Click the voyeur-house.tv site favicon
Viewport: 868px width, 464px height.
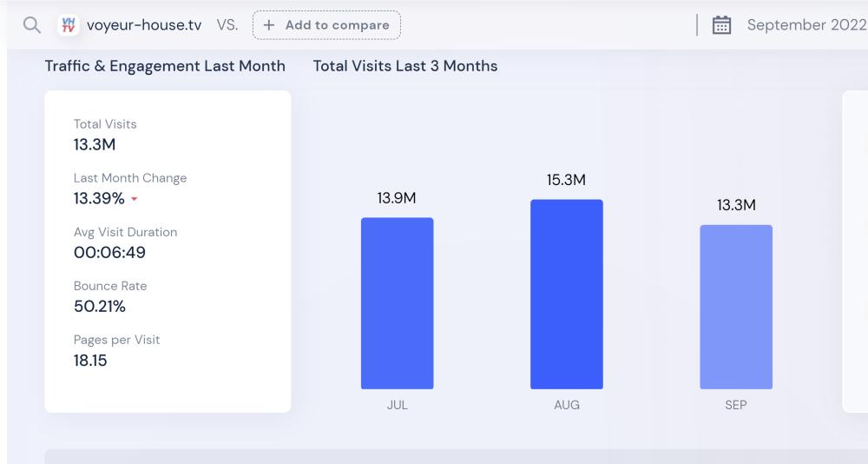click(x=69, y=25)
